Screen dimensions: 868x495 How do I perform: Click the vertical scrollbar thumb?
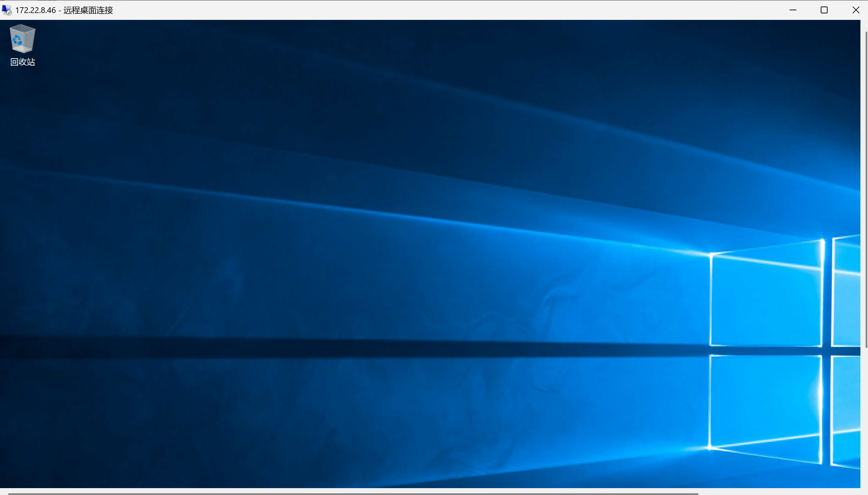pyautogui.click(x=866, y=189)
